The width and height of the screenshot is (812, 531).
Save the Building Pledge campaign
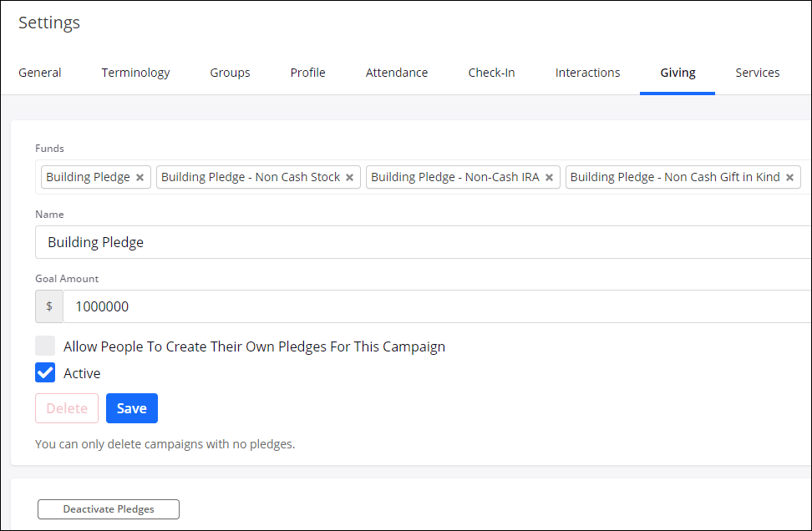[131, 408]
